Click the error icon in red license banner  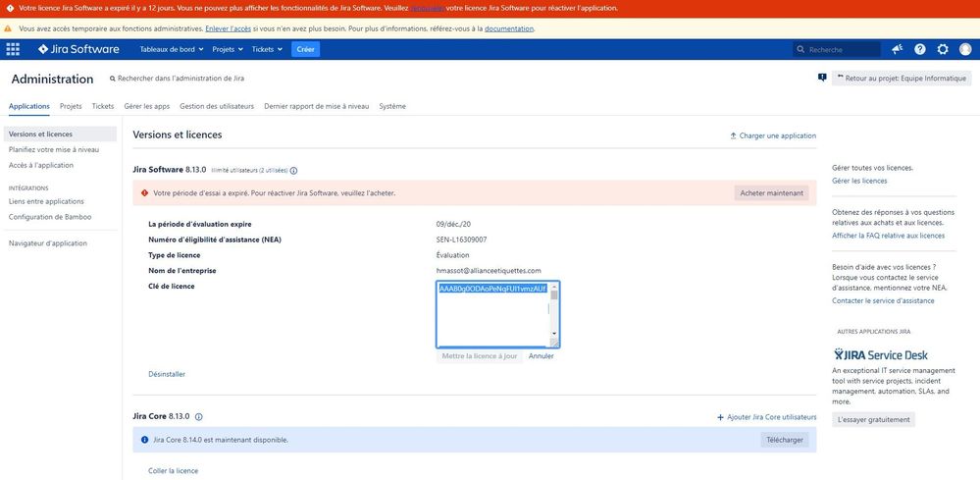point(10,8)
